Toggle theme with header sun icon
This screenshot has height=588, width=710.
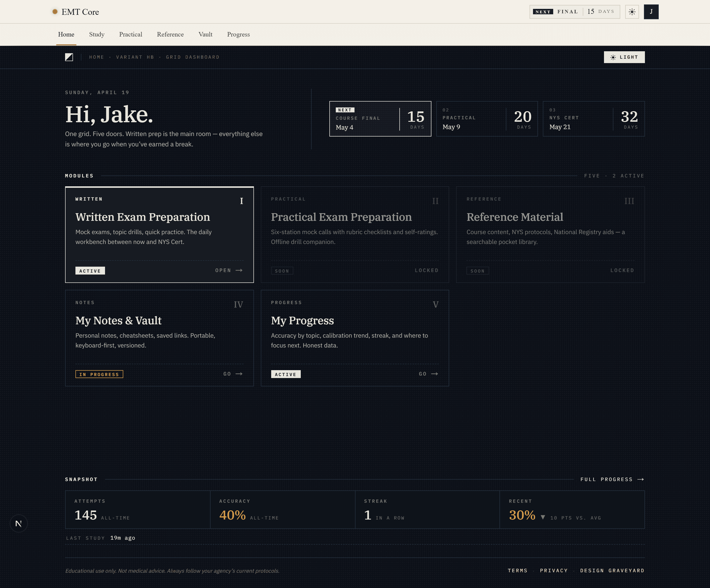(632, 12)
